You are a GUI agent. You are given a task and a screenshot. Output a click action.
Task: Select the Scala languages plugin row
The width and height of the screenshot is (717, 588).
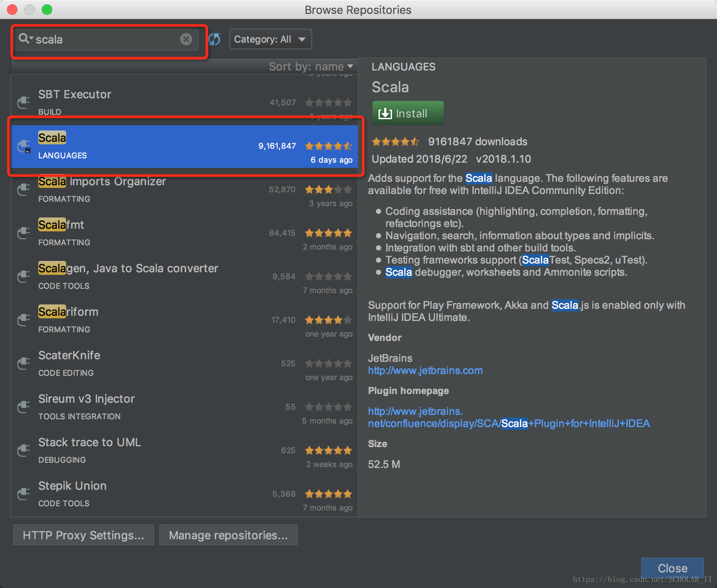(184, 146)
